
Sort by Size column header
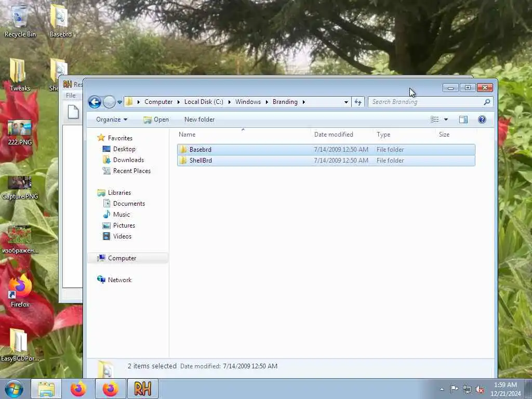point(456,135)
